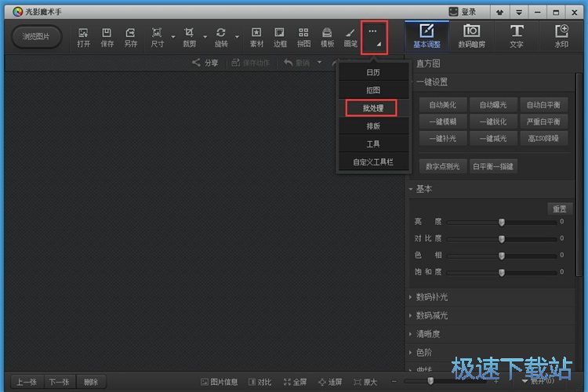Viewport: 588px width, 392px height.
Task: Click the 对比度 contrast slider handle
Action: [502, 239]
